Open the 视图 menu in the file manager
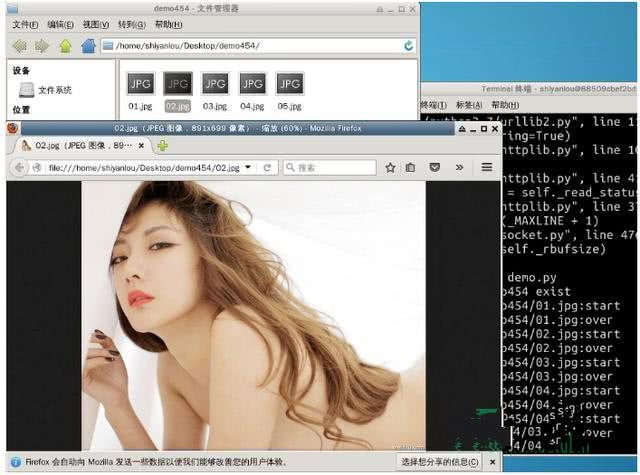The width and height of the screenshot is (640, 475). 96,24
